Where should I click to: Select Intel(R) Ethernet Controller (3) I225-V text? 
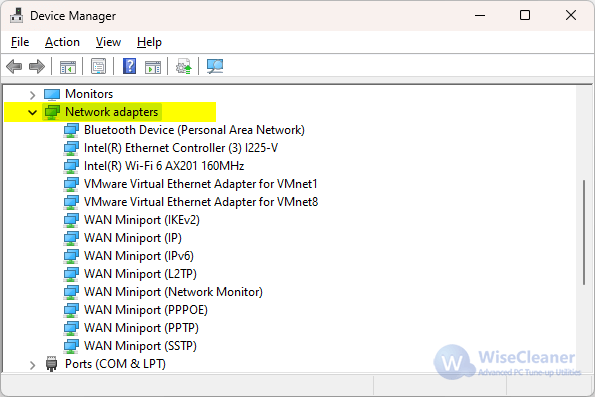click(181, 148)
